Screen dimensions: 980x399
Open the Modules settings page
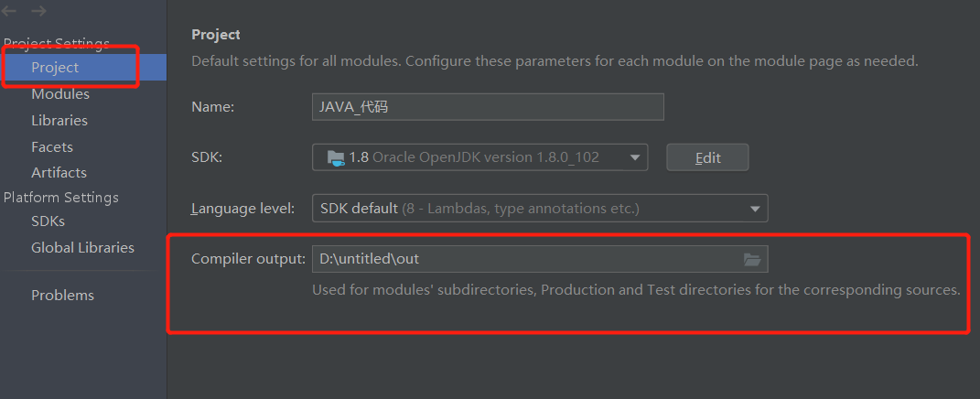60,94
